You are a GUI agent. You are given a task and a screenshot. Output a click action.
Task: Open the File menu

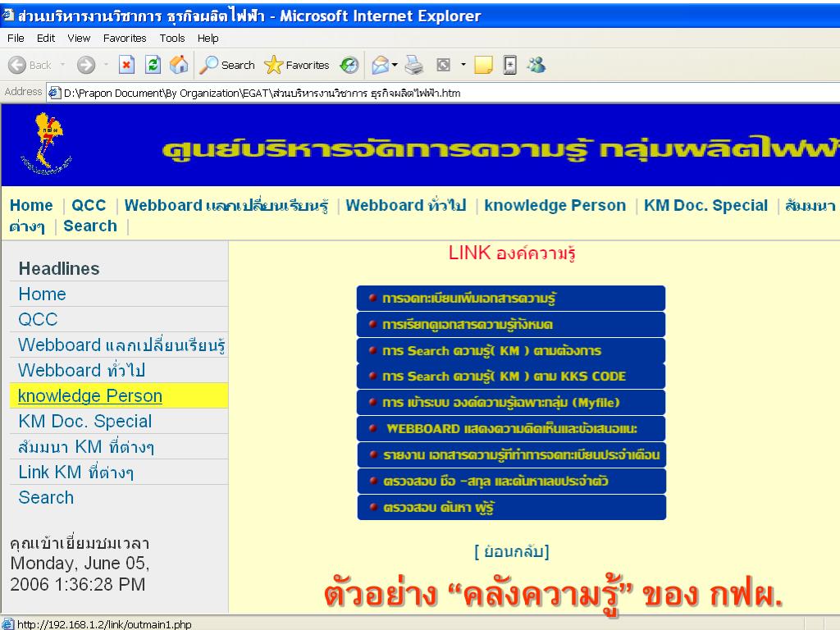coord(16,38)
